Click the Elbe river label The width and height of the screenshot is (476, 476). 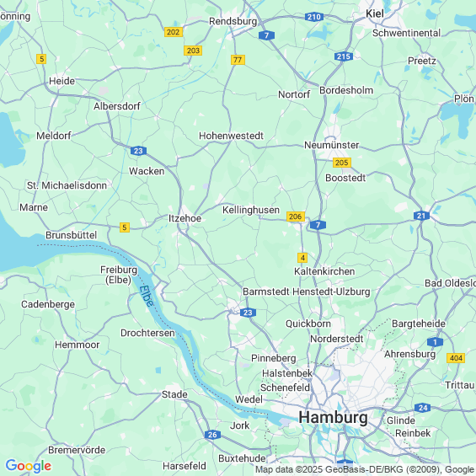click(147, 297)
